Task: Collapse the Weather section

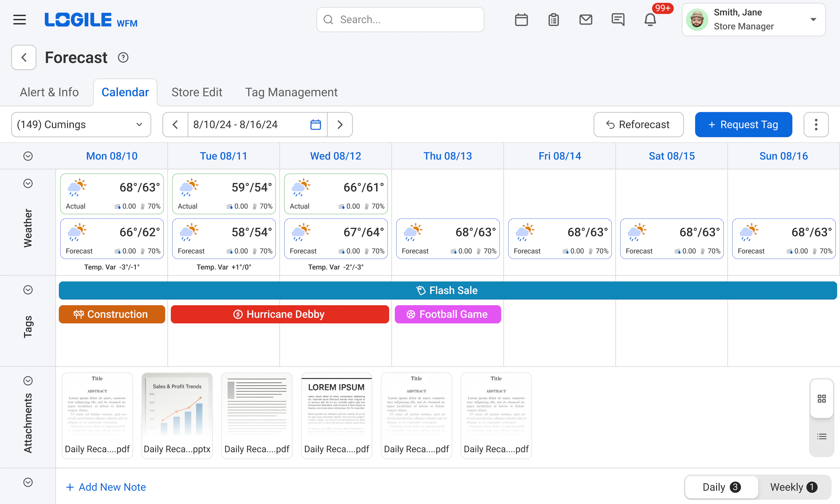Action: (x=28, y=183)
